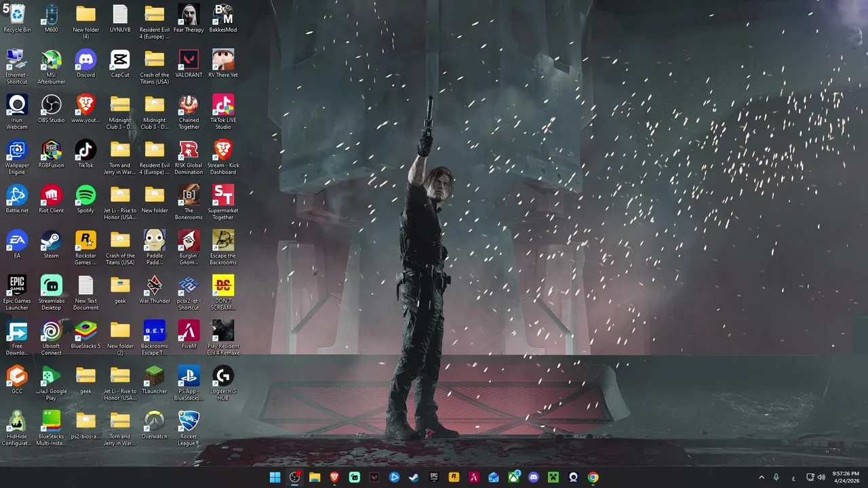The height and width of the screenshot is (488, 868).
Task: Launch Supermarket Together
Action: [223, 203]
